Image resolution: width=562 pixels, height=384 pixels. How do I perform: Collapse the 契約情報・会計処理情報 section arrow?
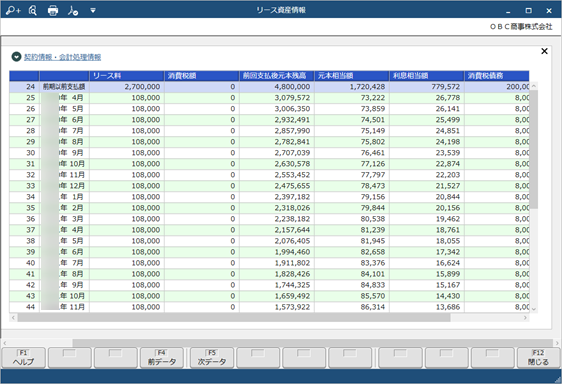(16, 57)
